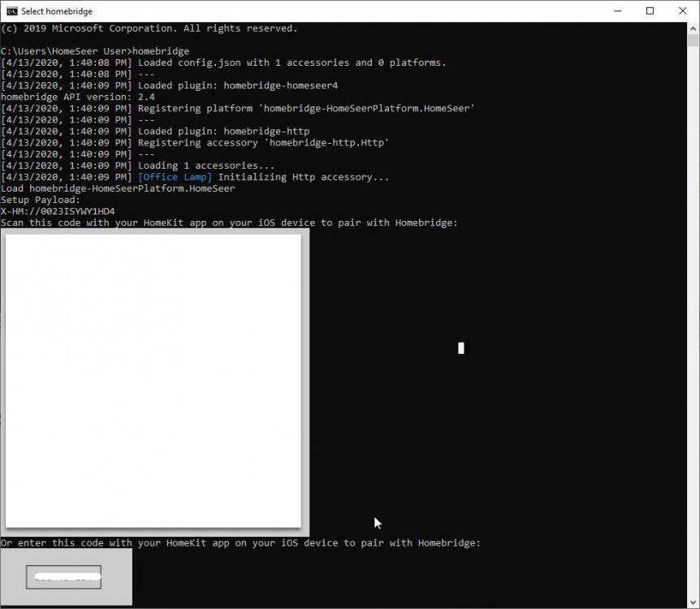The image size is (700, 609).
Task: Click the QR pairing code image
Action: pos(154,382)
